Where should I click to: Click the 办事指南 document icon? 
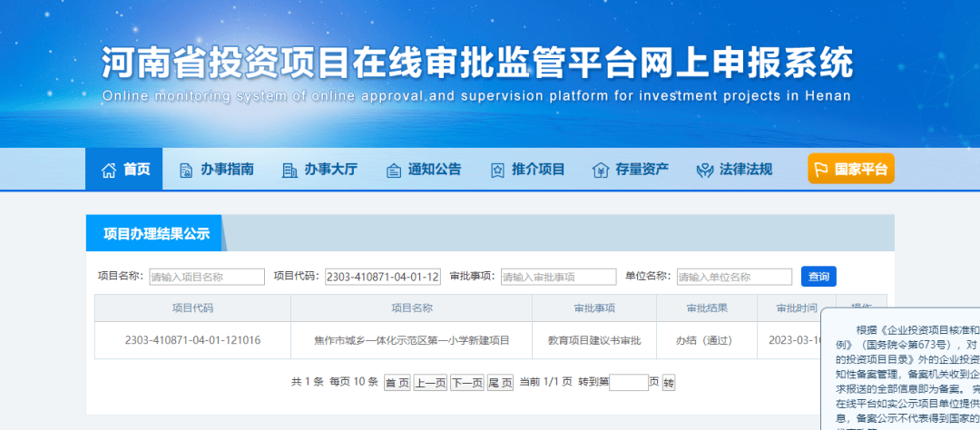click(x=186, y=170)
